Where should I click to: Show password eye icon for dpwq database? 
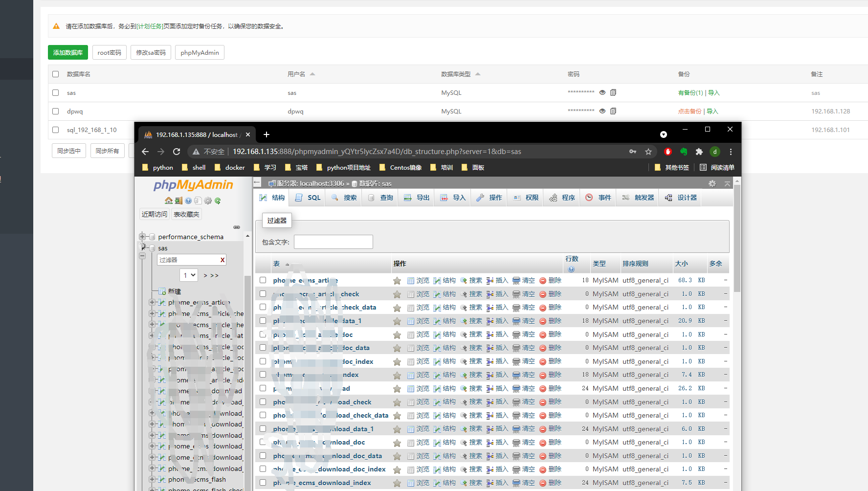pyautogui.click(x=602, y=111)
